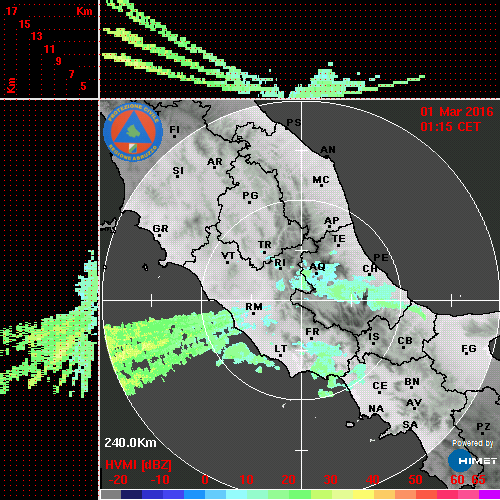Click the Protezione Civile Abruzzo logo

click(133, 133)
